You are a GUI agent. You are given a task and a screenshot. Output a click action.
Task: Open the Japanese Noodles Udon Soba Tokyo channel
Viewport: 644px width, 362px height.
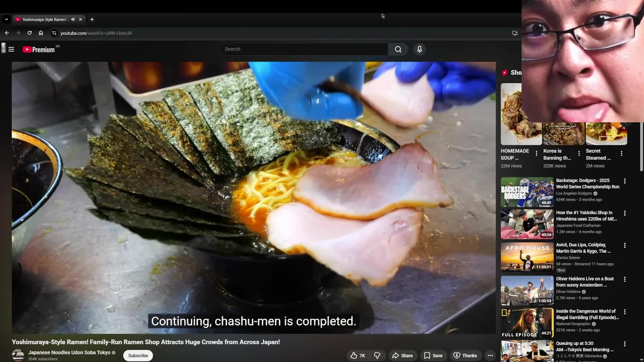click(69, 352)
